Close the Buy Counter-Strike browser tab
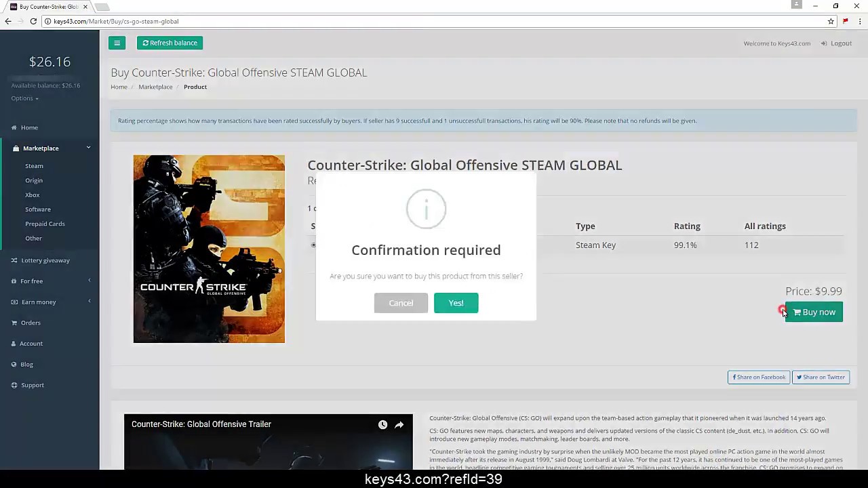The height and width of the screenshot is (488, 868). 85,7
